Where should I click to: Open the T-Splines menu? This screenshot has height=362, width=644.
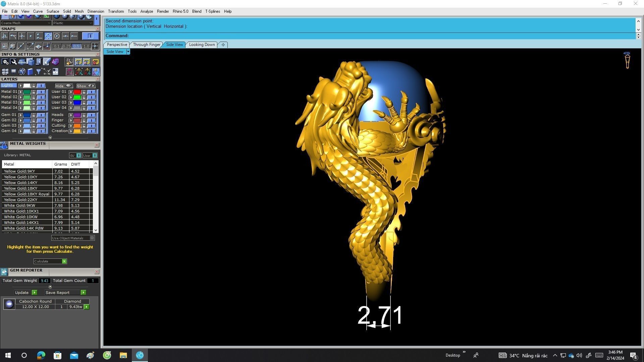coord(213,11)
